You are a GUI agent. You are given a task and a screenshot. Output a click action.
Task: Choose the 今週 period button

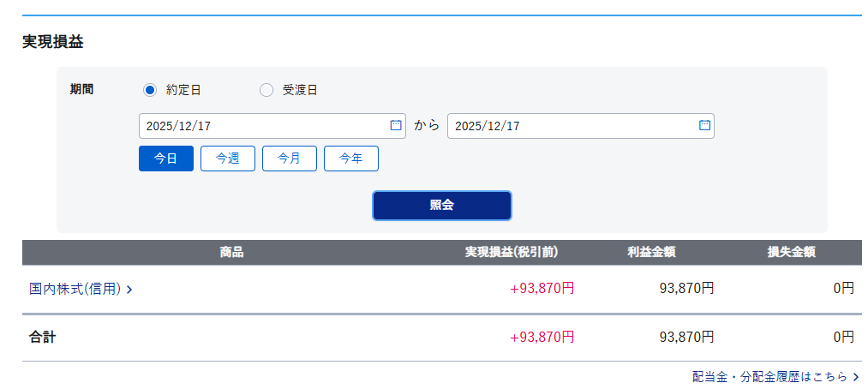(228, 159)
